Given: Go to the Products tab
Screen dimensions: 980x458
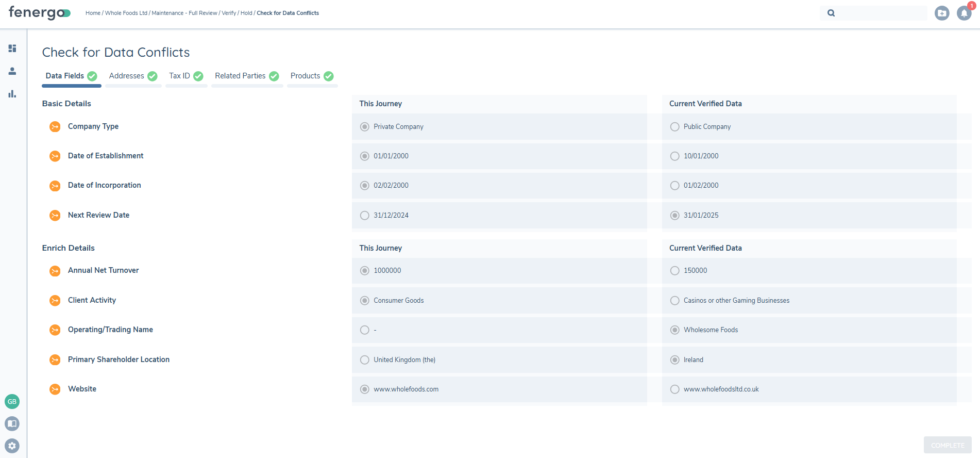Looking at the screenshot, I should [x=305, y=76].
